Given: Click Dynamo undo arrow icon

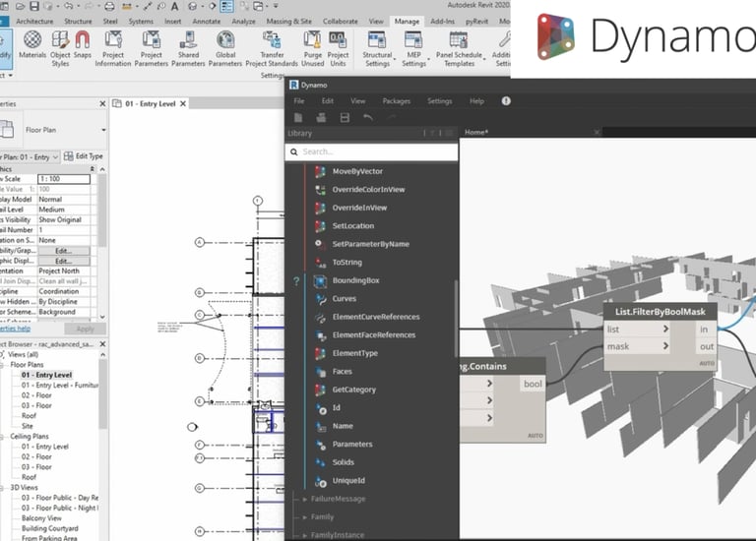Looking at the screenshot, I should [368, 118].
